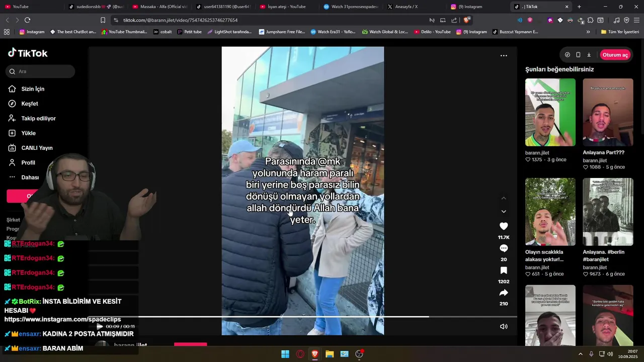
Task: Open the Windows Start menu
Action: tap(285, 354)
